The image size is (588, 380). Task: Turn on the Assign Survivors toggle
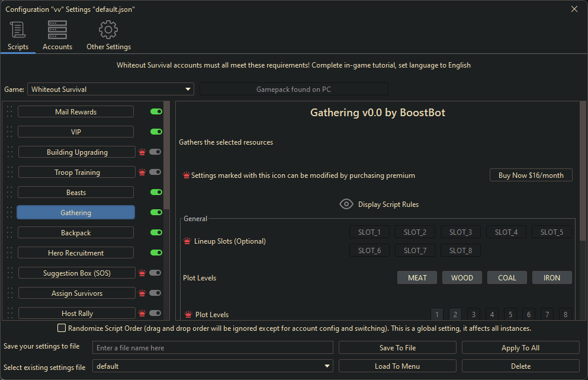coord(155,293)
